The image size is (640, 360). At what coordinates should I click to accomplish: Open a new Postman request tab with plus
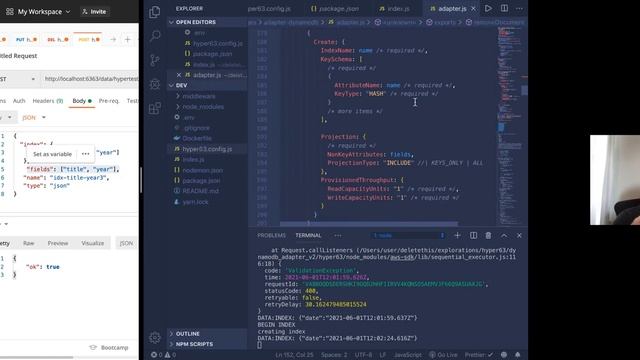127,40
